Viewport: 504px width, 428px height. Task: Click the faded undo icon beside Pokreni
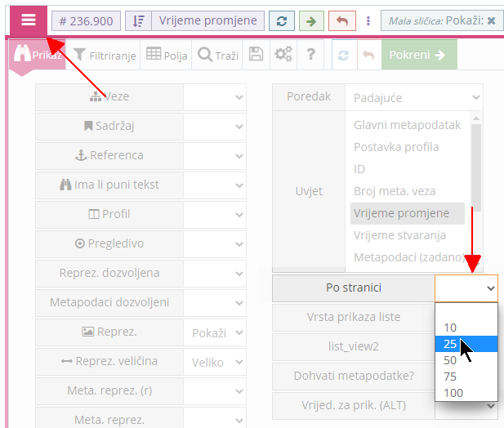(x=368, y=55)
